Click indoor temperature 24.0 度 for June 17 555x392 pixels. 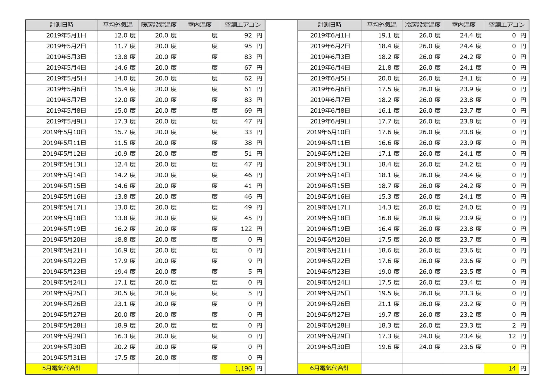coord(463,208)
